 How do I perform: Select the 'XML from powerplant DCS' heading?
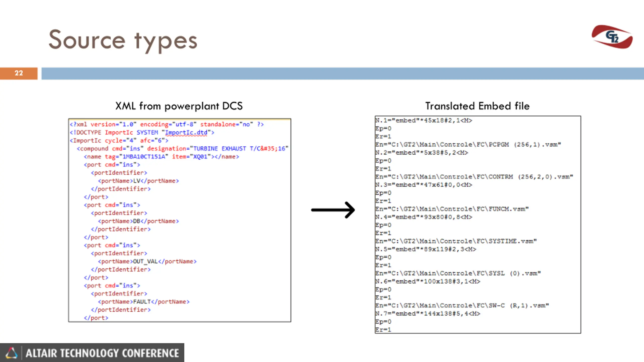[x=179, y=106]
